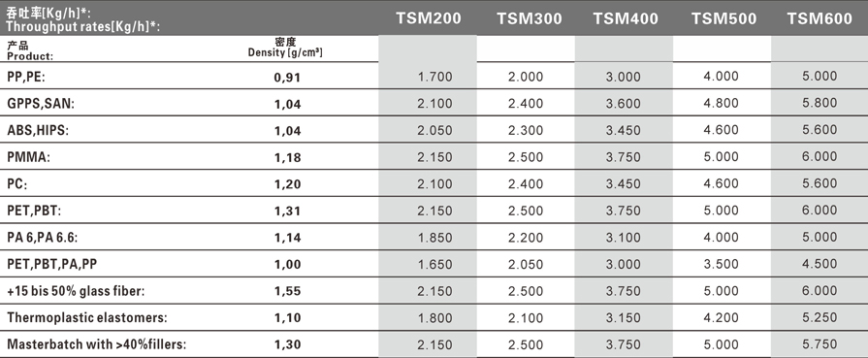
Task: Select the PMMA product label
Action: pos(28,157)
